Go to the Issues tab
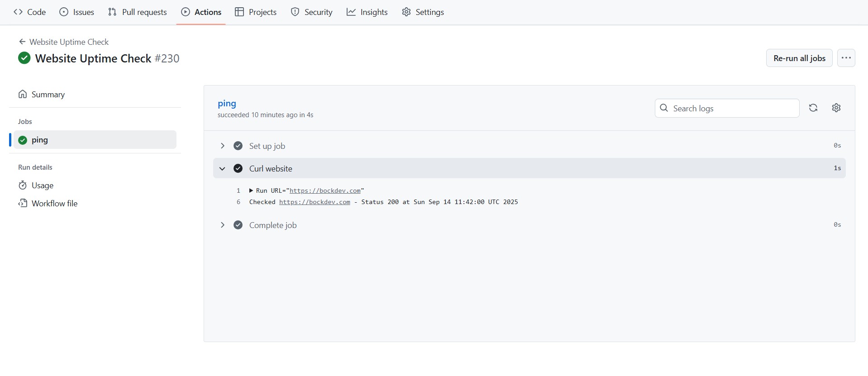 77,12
